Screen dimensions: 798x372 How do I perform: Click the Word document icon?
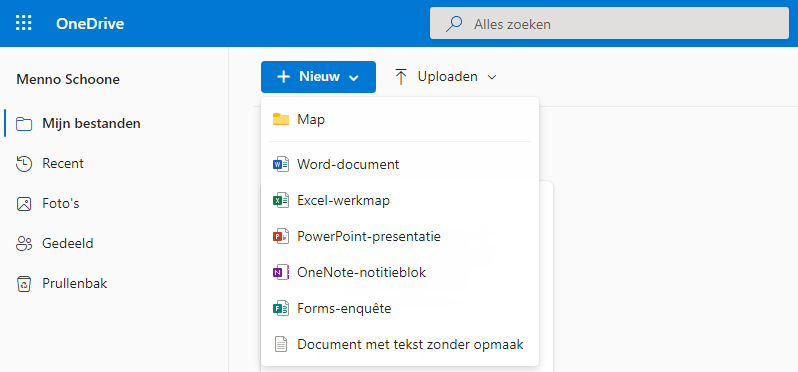tap(280, 164)
